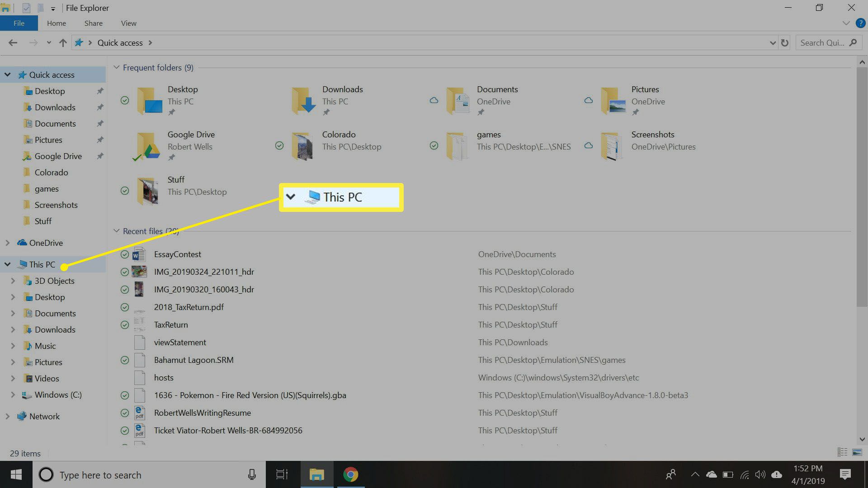868x488 pixels.
Task: Click the refresh button in the toolbar
Action: click(x=785, y=42)
